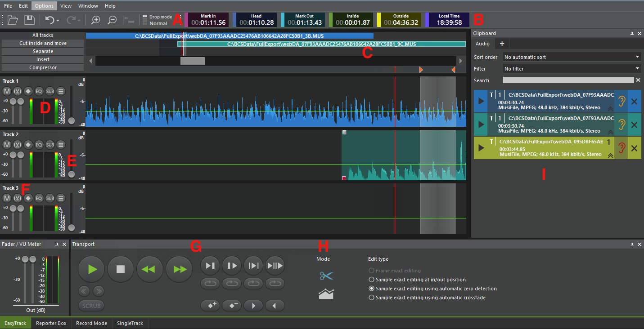The width and height of the screenshot is (644, 329).
Task: Click the Separate button in left panel
Action: [x=42, y=51]
